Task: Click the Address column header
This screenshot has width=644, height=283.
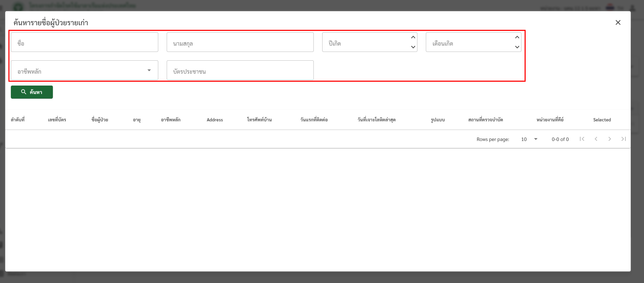Action: coord(215,120)
